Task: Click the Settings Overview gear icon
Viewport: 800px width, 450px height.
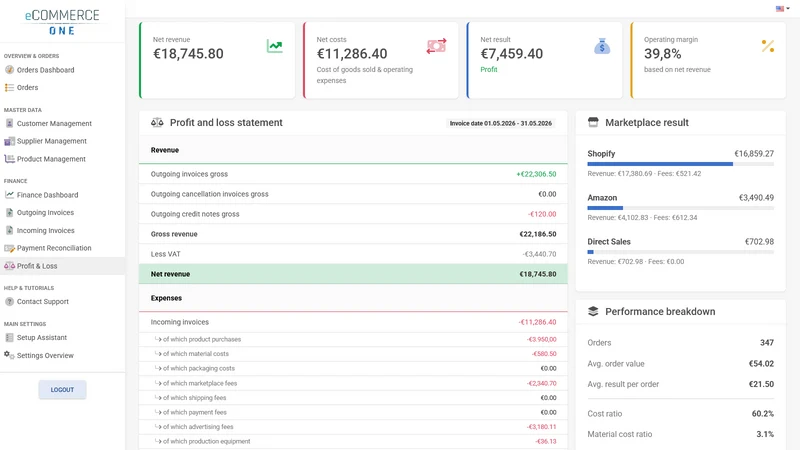Action: tap(9, 355)
